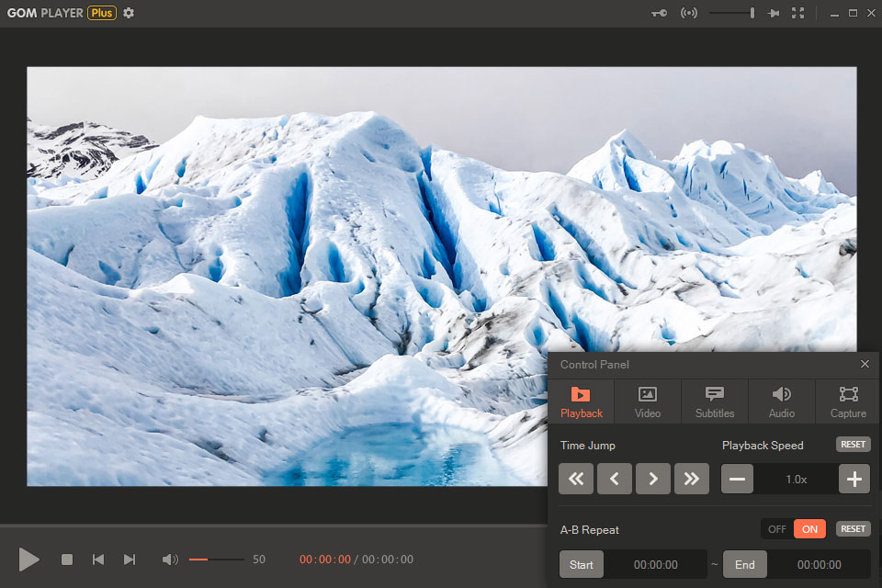Viewport: 882px width, 588px height.
Task: Jump far forward with double right arrows
Action: [x=691, y=479]
